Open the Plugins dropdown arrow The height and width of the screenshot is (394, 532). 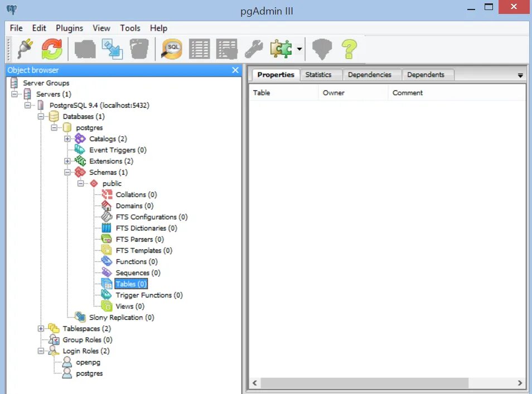click(x=299, y=49)
